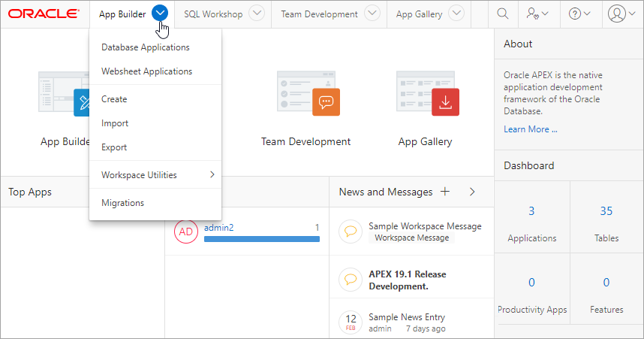644x339 pixels.
Task: Click the Team Development tab label
Action: [319, 14]
